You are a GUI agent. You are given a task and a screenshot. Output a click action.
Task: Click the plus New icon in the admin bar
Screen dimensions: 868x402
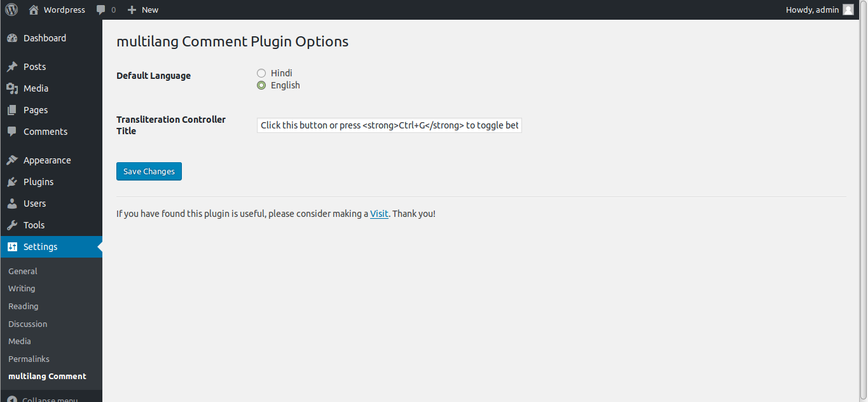pyautogui.click(x=132, y=10)
